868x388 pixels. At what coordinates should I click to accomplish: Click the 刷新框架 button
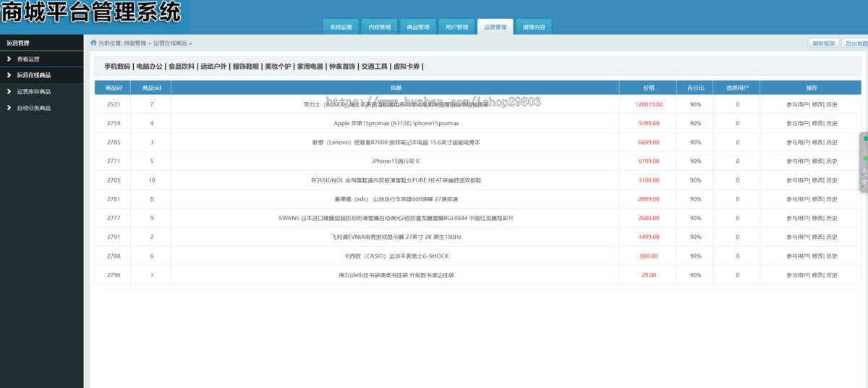[x=824, y=43]
